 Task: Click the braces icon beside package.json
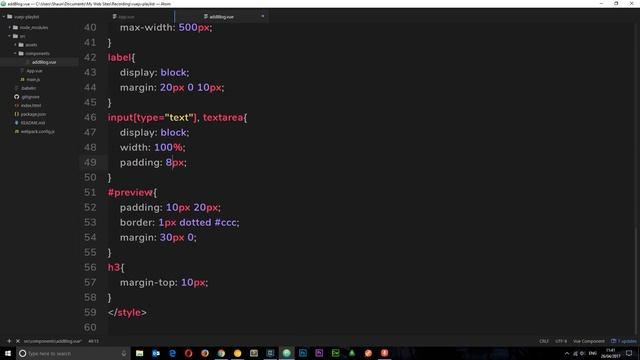16,114
